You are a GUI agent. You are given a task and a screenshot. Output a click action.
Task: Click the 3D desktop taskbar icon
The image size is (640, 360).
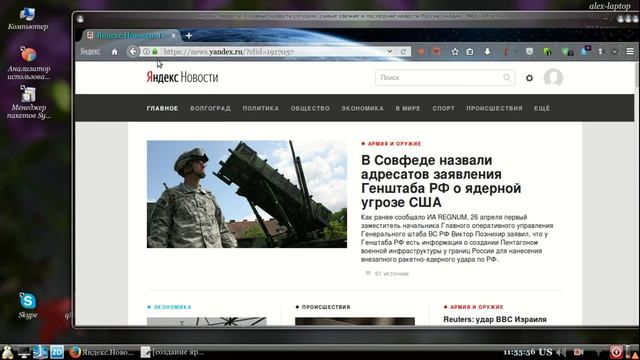tap(40, 352)
